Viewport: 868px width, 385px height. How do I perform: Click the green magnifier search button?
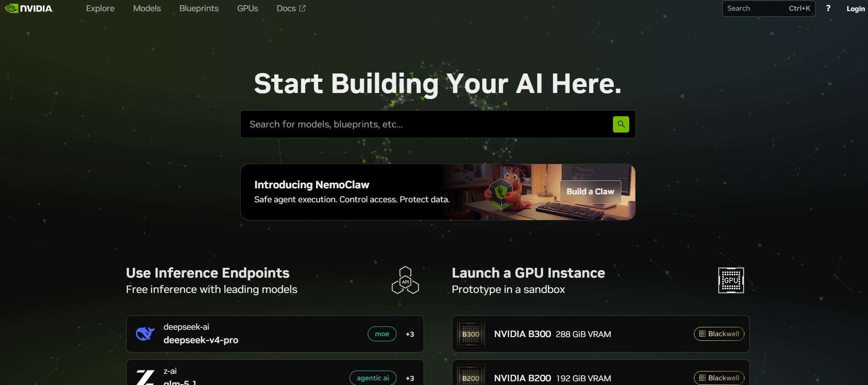[621, 124]
